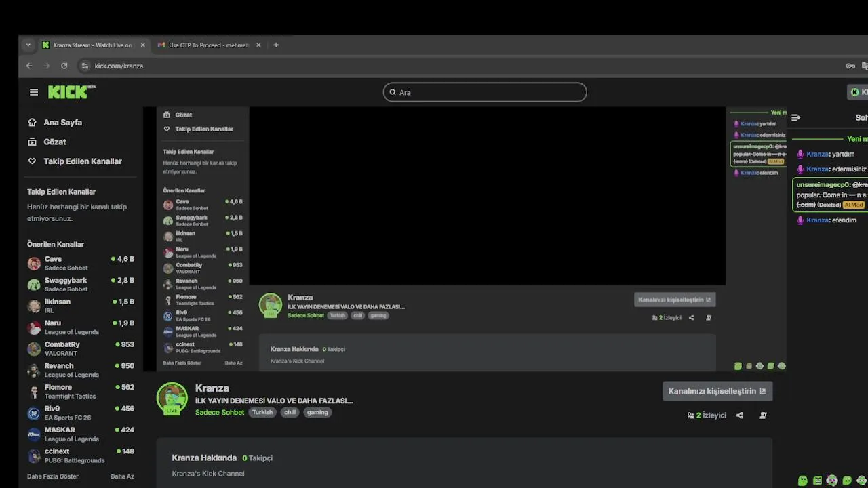The image size is (868, 488).
Task: Click the large Kranza LIVE avatar below the player
Action: [172, 399]
